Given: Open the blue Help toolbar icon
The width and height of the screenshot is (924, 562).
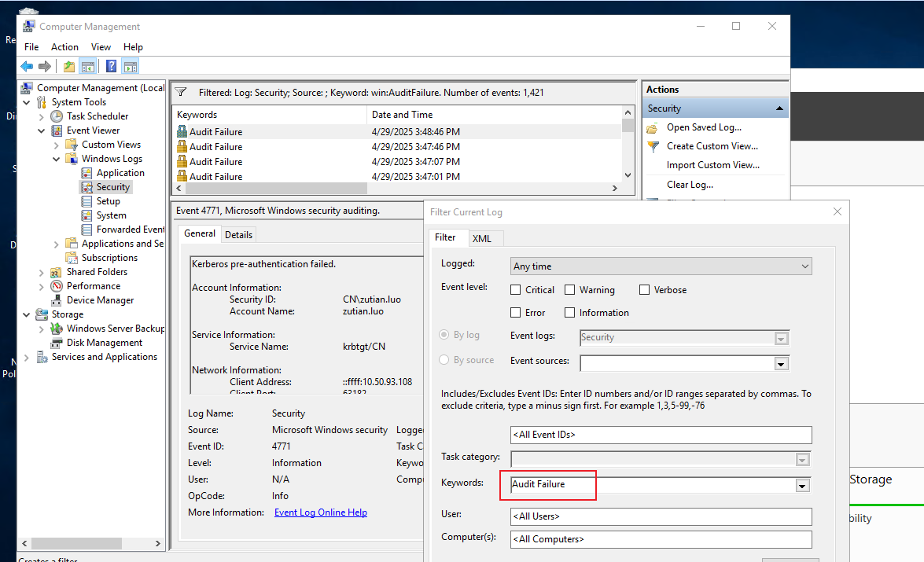Looking at the screenshot, I should (111, 67).
